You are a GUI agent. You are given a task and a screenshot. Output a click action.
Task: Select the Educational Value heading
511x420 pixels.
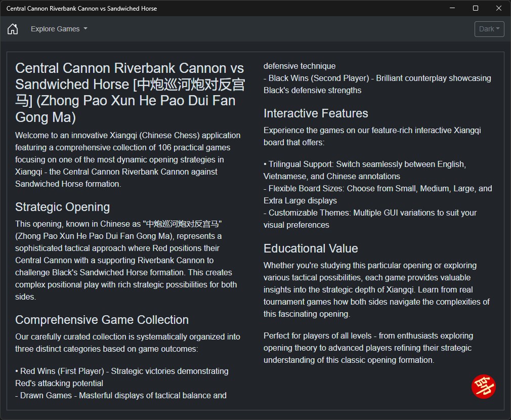pyautogui.click(x=311, y=248)
